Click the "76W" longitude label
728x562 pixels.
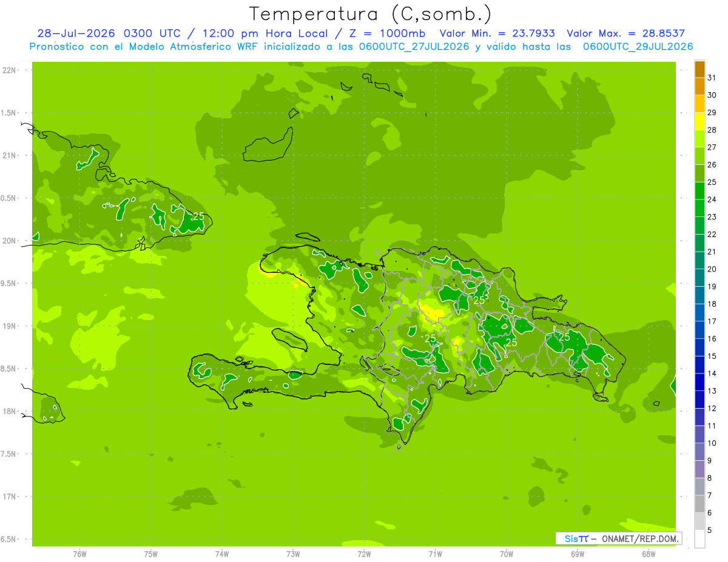(x=79, y=554)
